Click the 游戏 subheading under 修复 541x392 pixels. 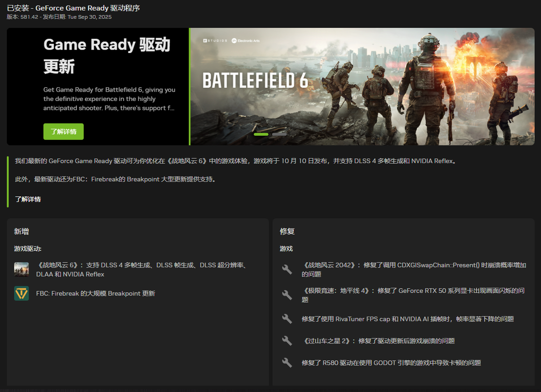click(x=286, y=248)
